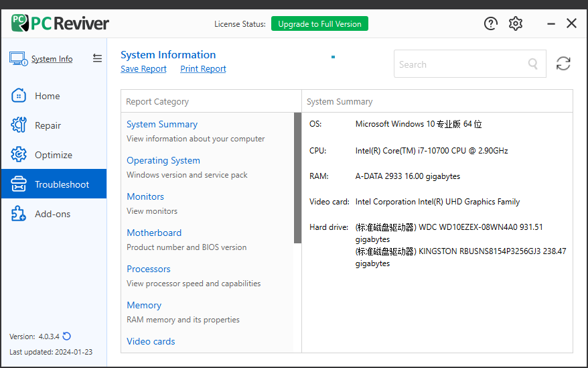Click the Intel Core i7-10700 CPU value
Viewport: 588px width, 368px height.
pos(432,151)
